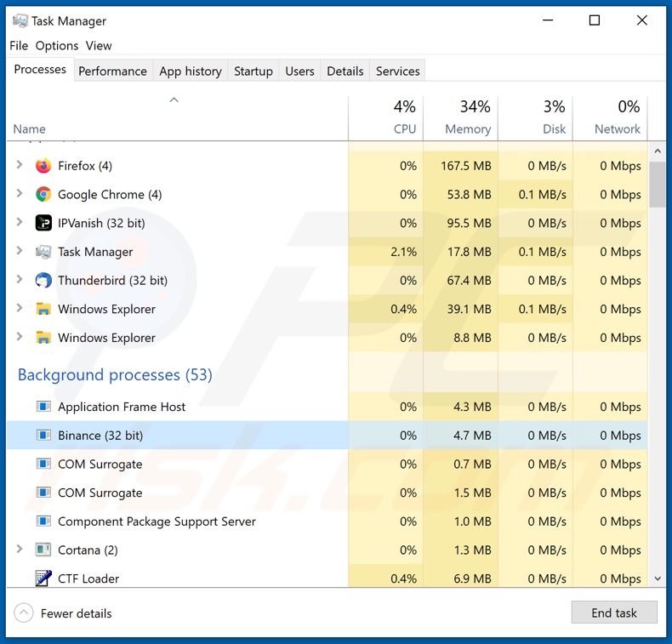Click the scrollbar up arrow
The width and height of the screenshot is (672, 644).
658,151
